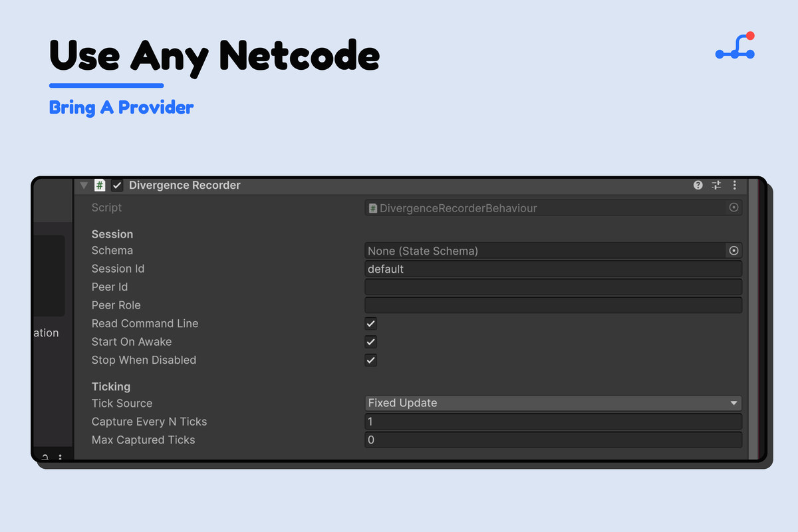Uncheck Start On Awake checkbox
This screenshot has width=798, height=532.
coord(371,342)
